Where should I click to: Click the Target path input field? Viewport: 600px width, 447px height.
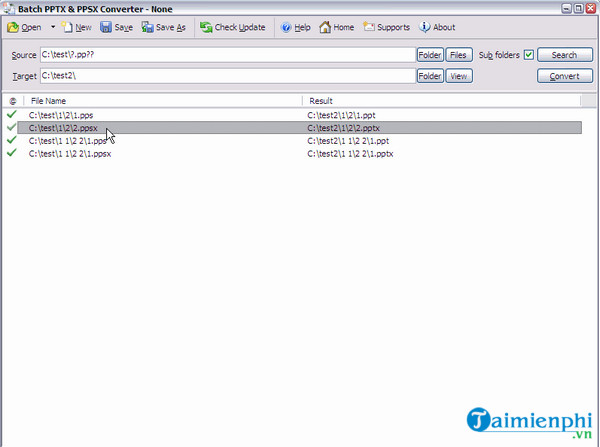228,76
